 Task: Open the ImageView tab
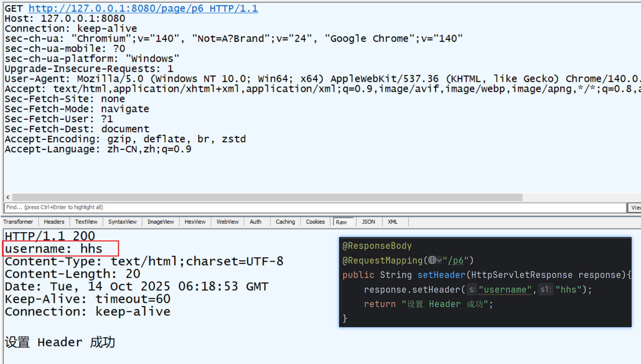pos(161,222)
